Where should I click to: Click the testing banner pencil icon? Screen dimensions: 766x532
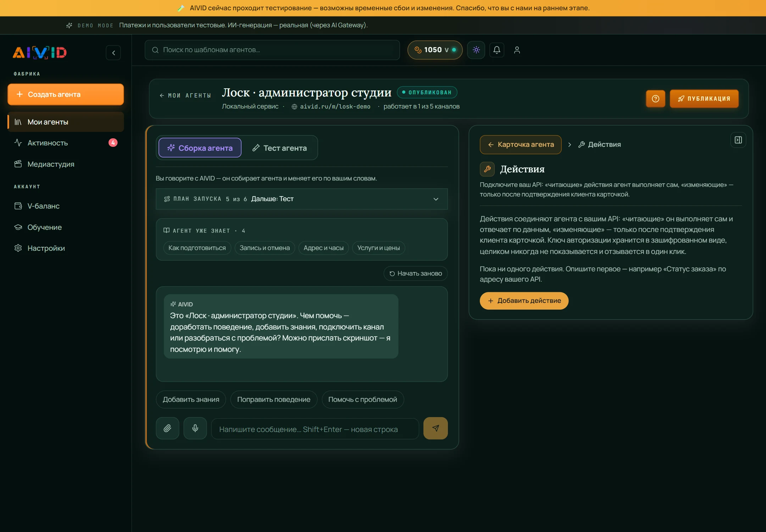(181, 8)
